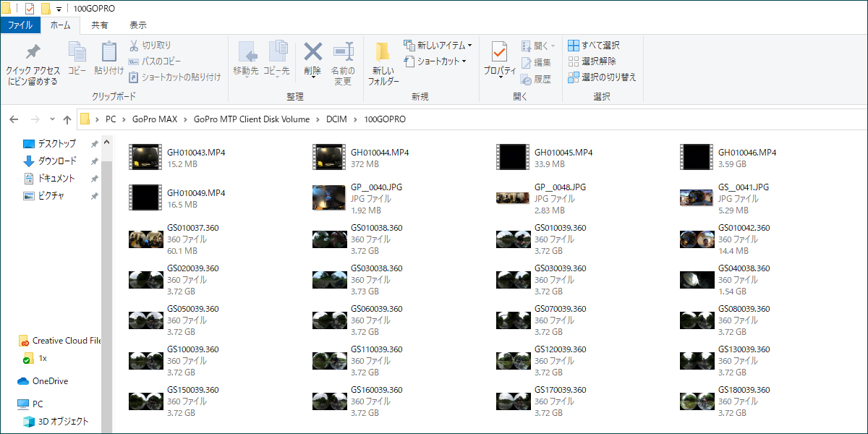868x434 pixels.
Task: Open Properties with the checkmark icon
Action: pyautogui.click(x=499, y=53)
